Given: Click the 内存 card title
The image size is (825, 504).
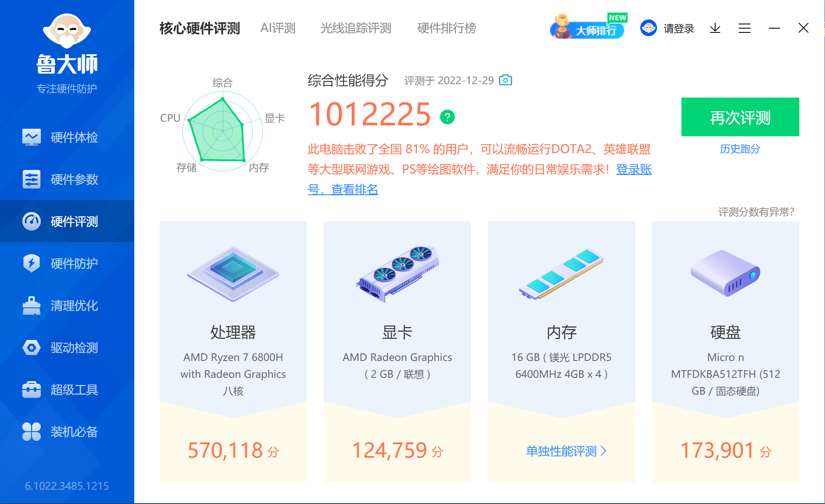Looking at the screenshot, I should click(x=562, y=332).
